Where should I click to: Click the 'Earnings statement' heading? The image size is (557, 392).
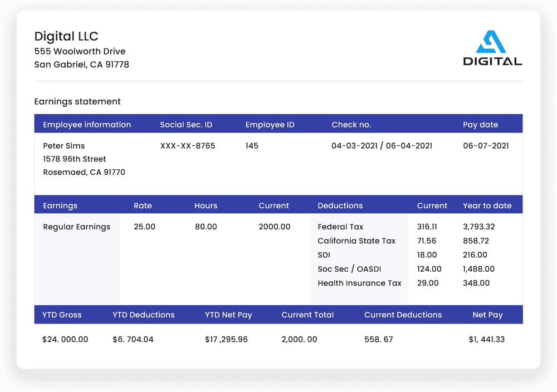77,101
